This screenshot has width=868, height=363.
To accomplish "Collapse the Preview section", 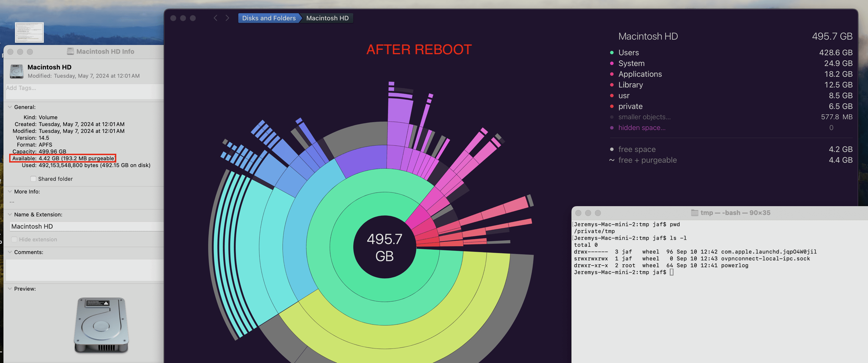I will coord(10,289).
